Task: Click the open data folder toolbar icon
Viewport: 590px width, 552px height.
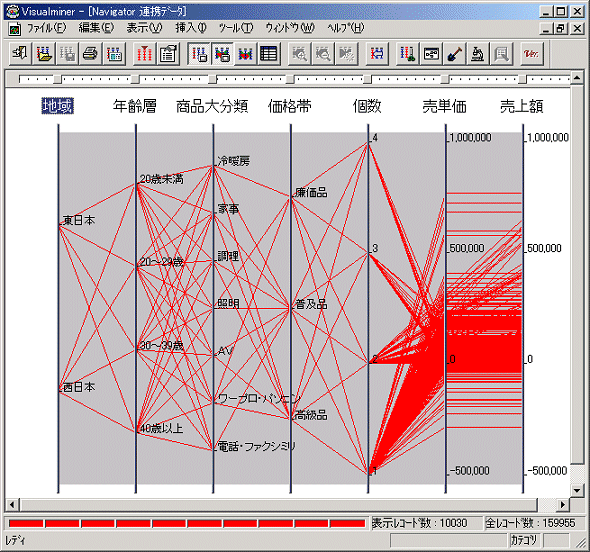Action: pyautogui.click(x=44, y=54)
